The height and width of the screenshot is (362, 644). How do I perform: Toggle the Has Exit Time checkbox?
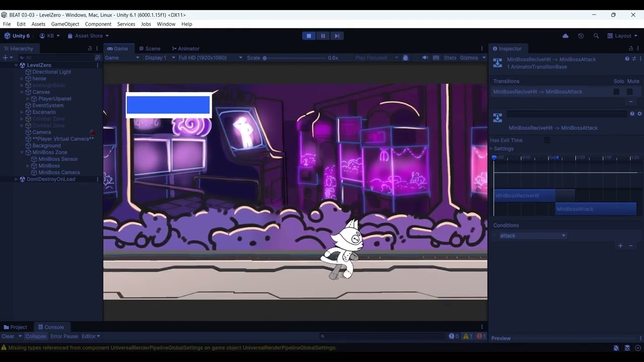(547, 140)
